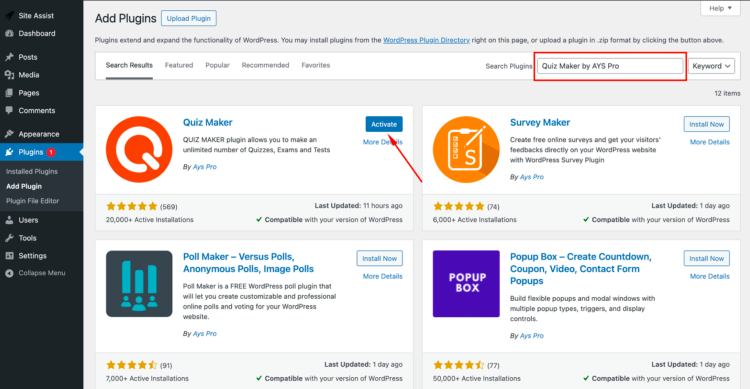Image resolution: width=750 pixels, height=389 pixels.
Task: Open the Dashboard menu item
Action: (42, 33)
